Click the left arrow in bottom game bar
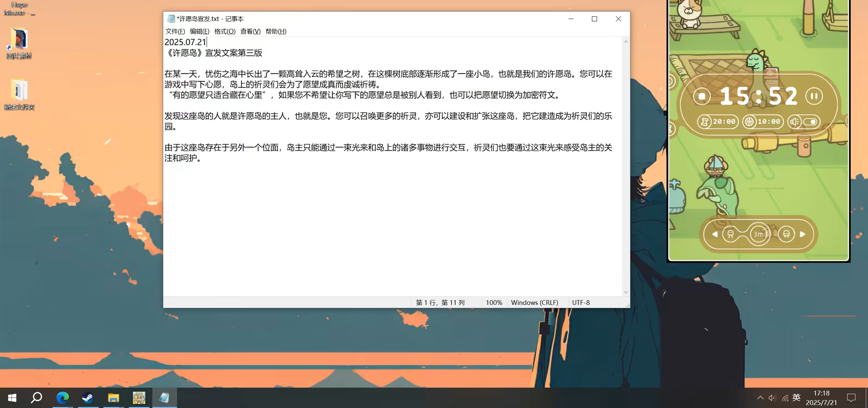Viewport: 868px width, 408px height. [x=715, y=234]
